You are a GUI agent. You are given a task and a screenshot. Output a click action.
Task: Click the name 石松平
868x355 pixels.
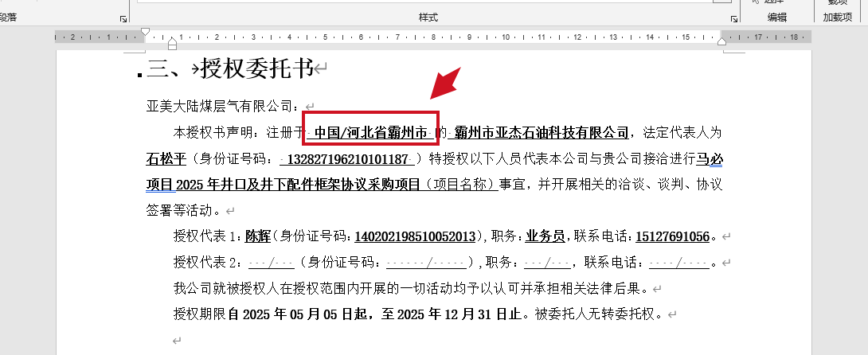tap(166, 159)
